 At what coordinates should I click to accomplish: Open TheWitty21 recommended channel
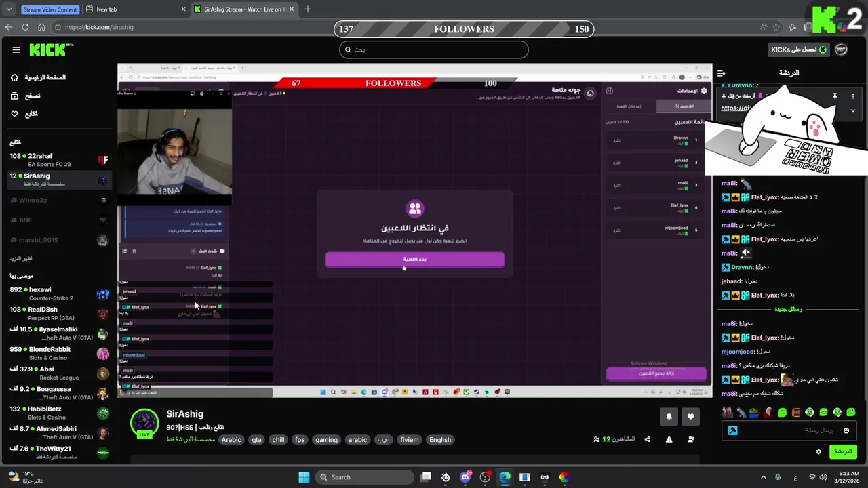coord(59,453)
